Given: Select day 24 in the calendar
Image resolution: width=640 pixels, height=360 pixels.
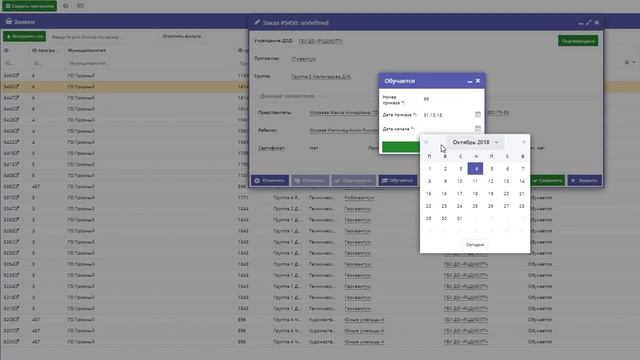Looking at the screenshot, I should coord(460,206).
